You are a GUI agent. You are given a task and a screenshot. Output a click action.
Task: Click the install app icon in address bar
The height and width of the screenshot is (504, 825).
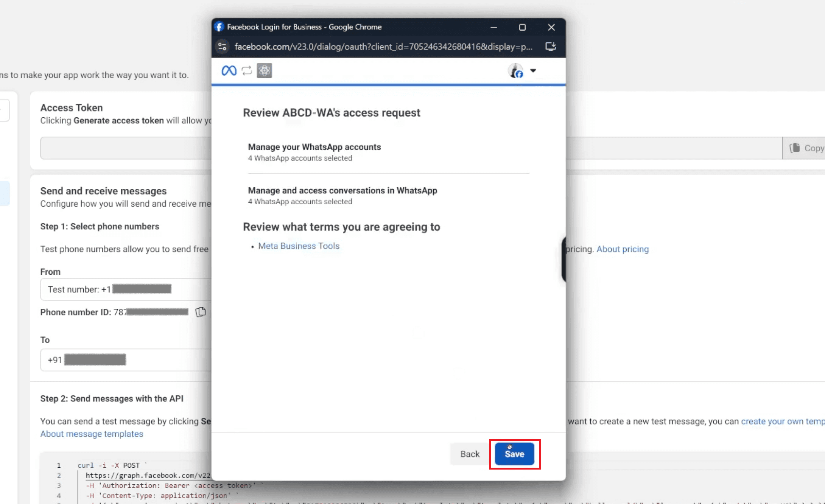click(551, 47)
